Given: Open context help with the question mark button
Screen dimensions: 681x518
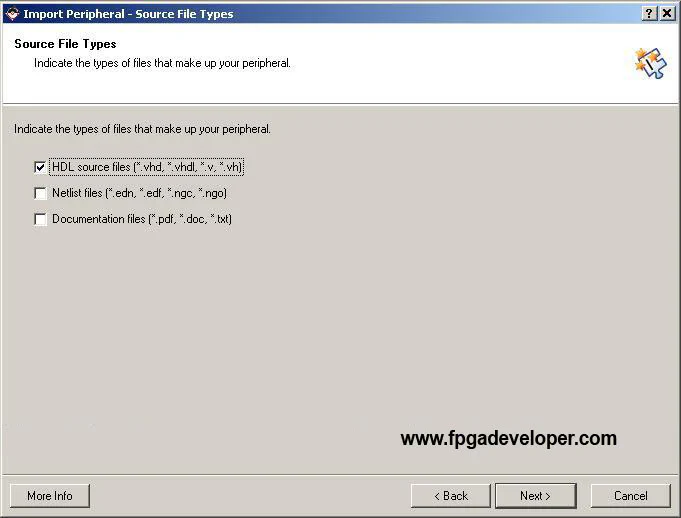Looking at the screenshot, I should pyautogui.click(x=649, y=13).
